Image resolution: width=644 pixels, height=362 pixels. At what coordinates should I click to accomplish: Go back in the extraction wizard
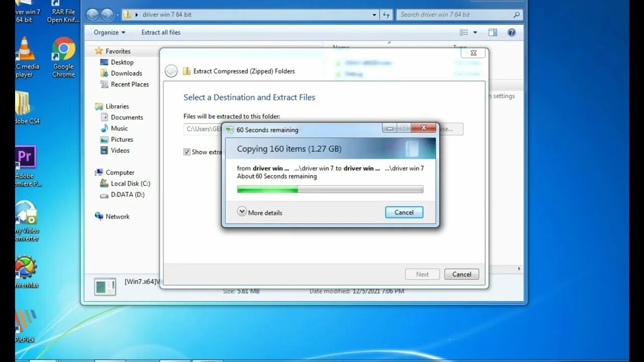click(171, 71)
